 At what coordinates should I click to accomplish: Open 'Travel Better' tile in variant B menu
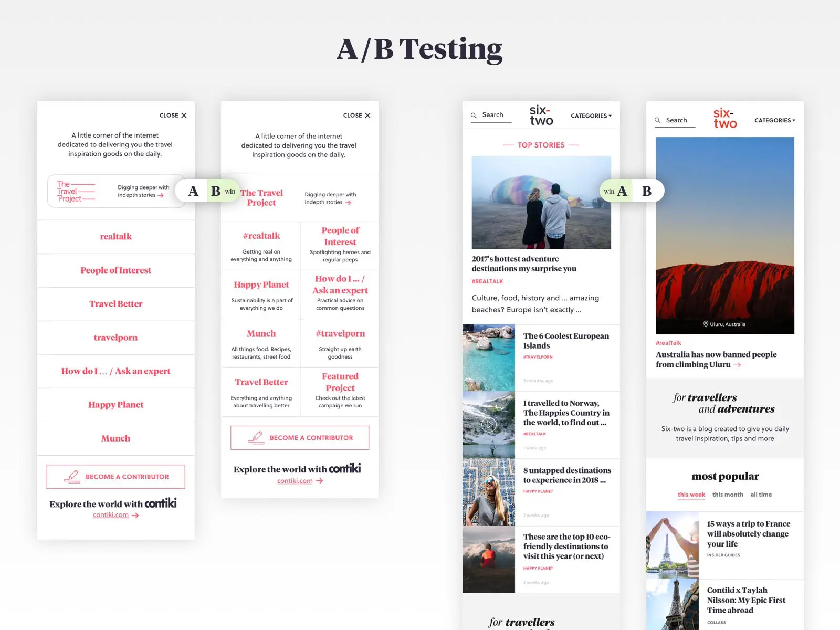[x=261, y=392]
